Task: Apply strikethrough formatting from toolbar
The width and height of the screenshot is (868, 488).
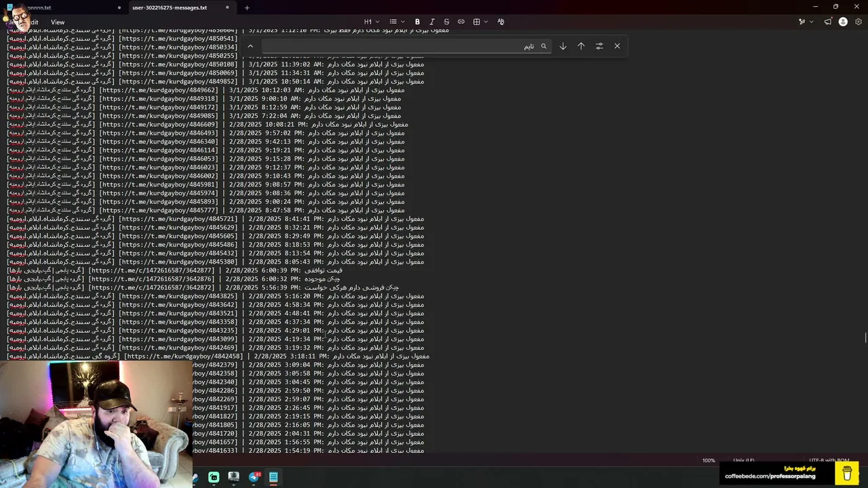Action: point(446,22)
